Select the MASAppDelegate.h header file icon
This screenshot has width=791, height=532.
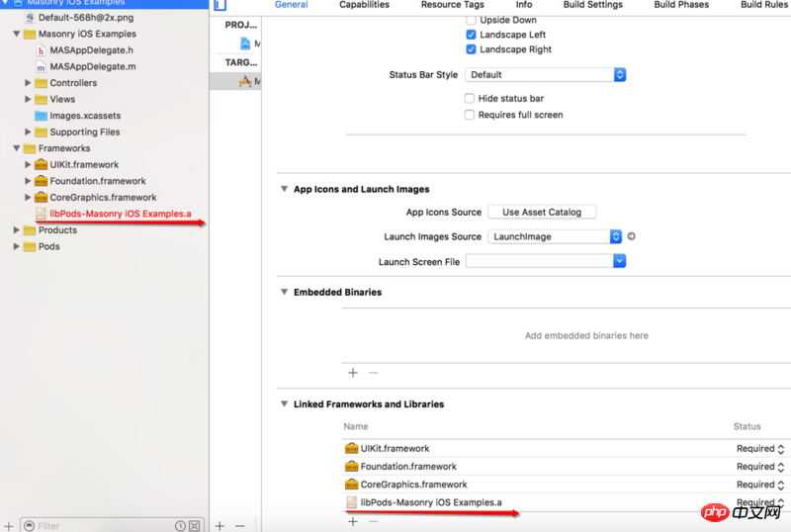[x=41, y=50]
